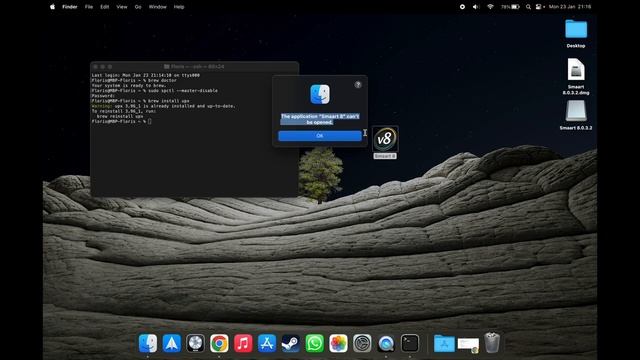Open the battery status showing 78%
This screenshot has height=360, width=640.
(x=510, y=7)
